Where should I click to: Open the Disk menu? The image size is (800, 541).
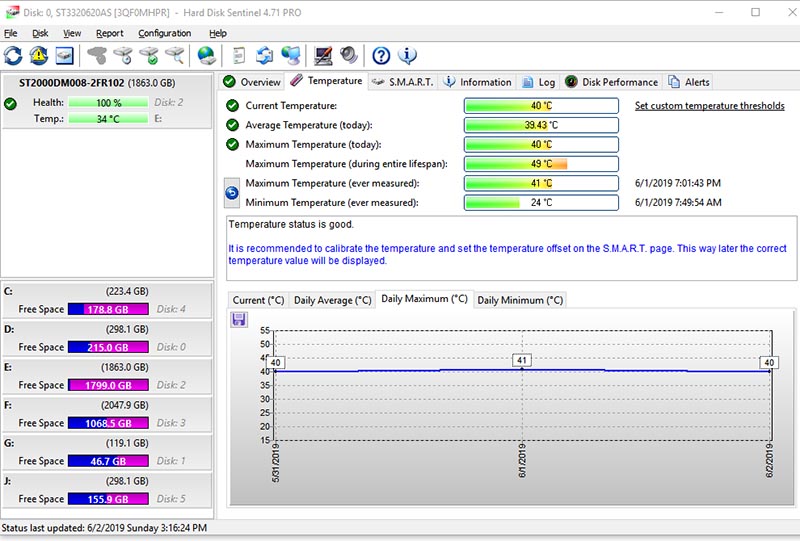[40, 33]
